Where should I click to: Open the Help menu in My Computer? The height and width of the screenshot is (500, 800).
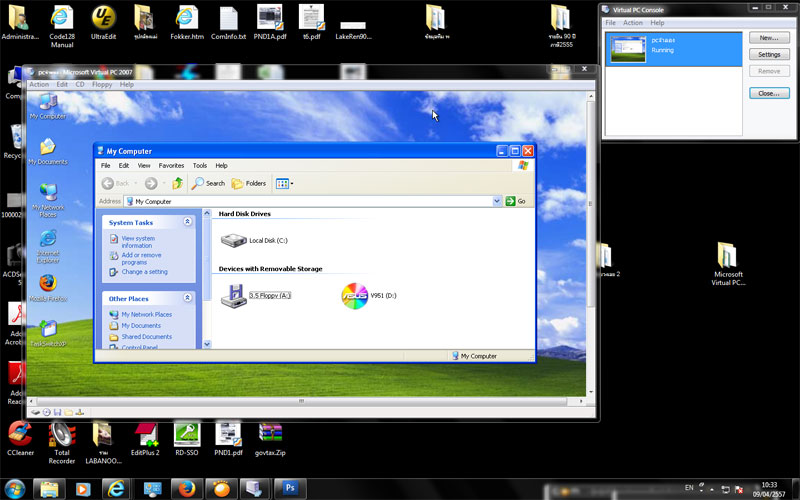(221, 165)
